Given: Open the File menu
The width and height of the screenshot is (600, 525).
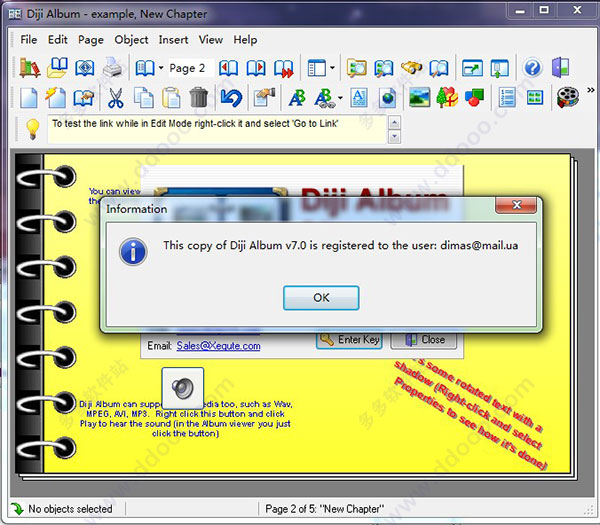Looking at the screenshot, I should (x=29, y=39).
